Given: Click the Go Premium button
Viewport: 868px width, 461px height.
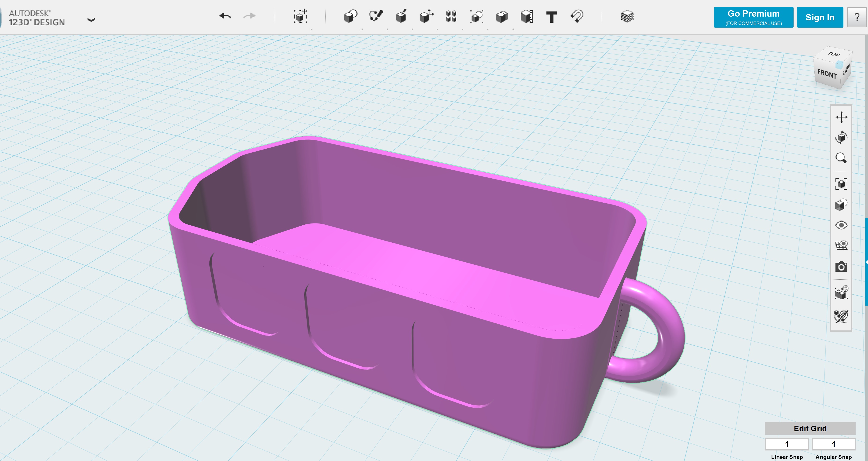Looking at the screenshot, I should pyautogui.click(x=753, y=17).
